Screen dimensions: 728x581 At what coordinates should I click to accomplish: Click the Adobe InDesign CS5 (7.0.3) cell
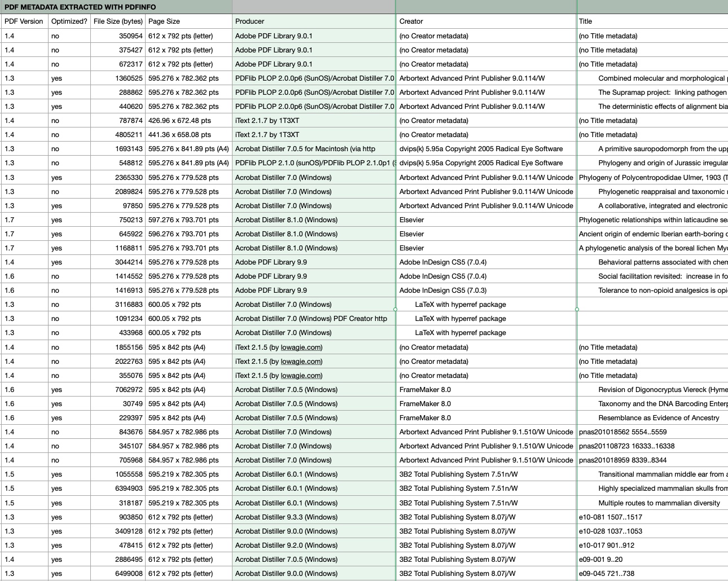[485, 290]
